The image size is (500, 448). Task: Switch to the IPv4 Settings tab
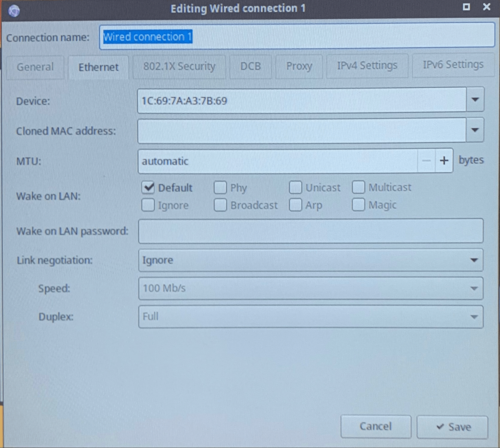point(367,65)
